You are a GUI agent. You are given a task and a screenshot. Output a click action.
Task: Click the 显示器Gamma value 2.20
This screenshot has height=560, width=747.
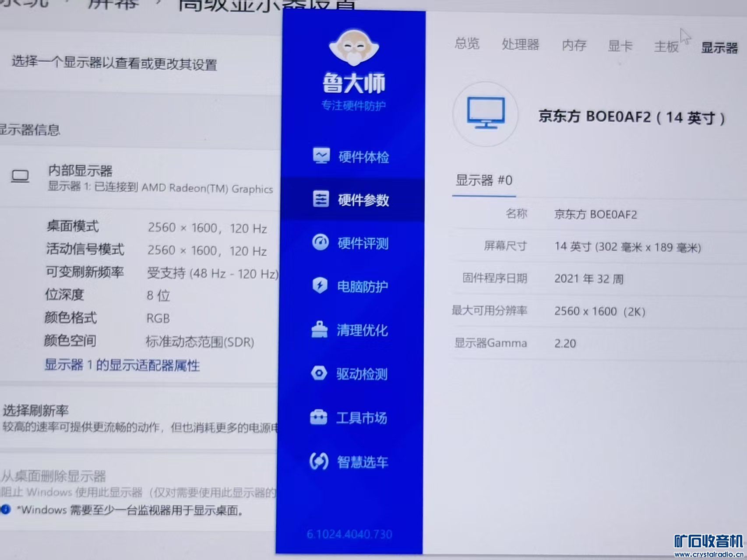[x=565, y=343]
